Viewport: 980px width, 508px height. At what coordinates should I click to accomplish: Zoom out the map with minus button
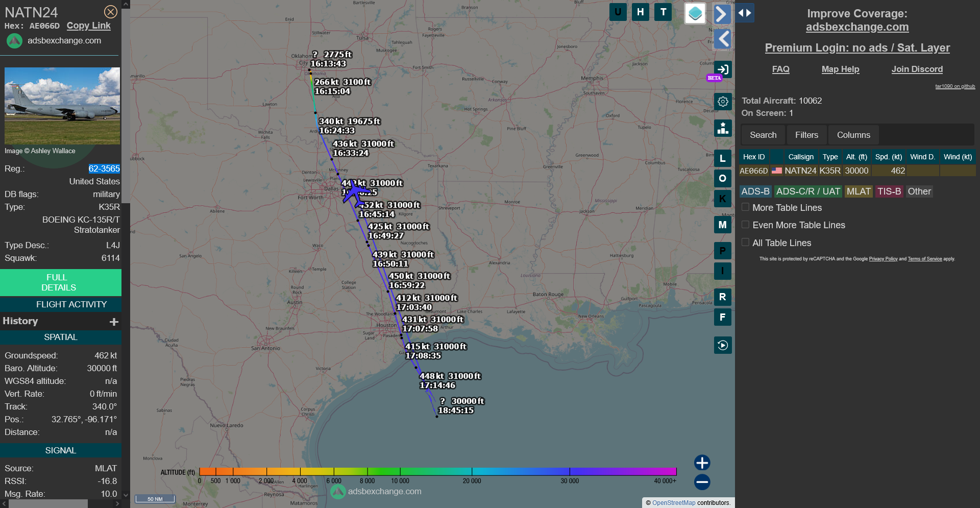pyautogui.click(x=702, y=482)
